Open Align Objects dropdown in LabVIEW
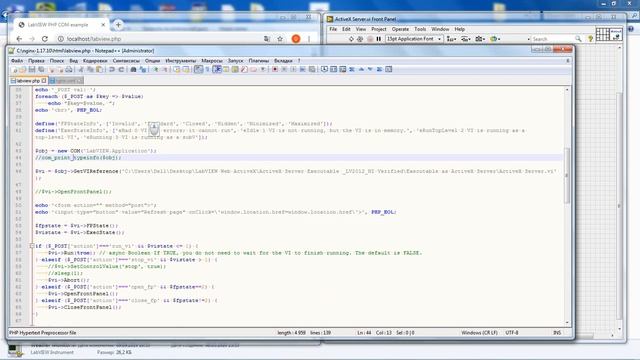640x360 pixels. point(451,39)
